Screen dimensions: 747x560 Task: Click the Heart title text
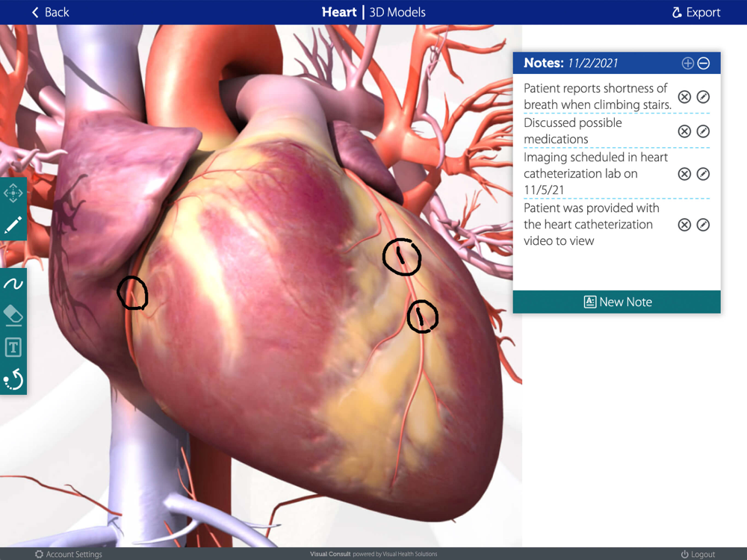coord(338,13)
